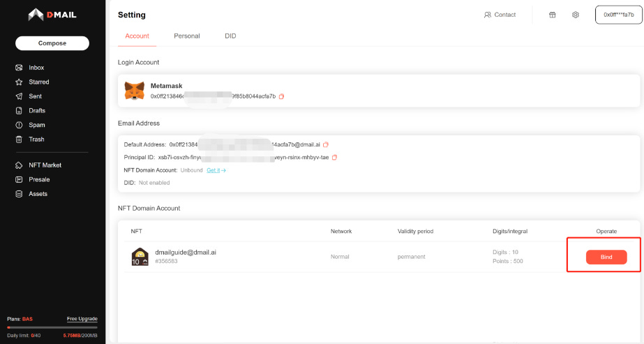This screenshot has height=344, width=644.
Task: Click the Validity period column header
Action: 415,231
